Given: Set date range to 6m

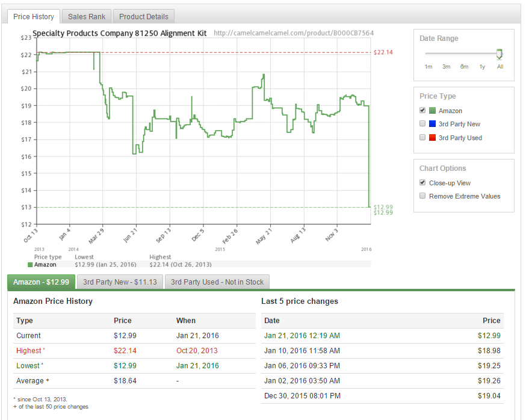Looking at the screenshot, I should [464, 67].
